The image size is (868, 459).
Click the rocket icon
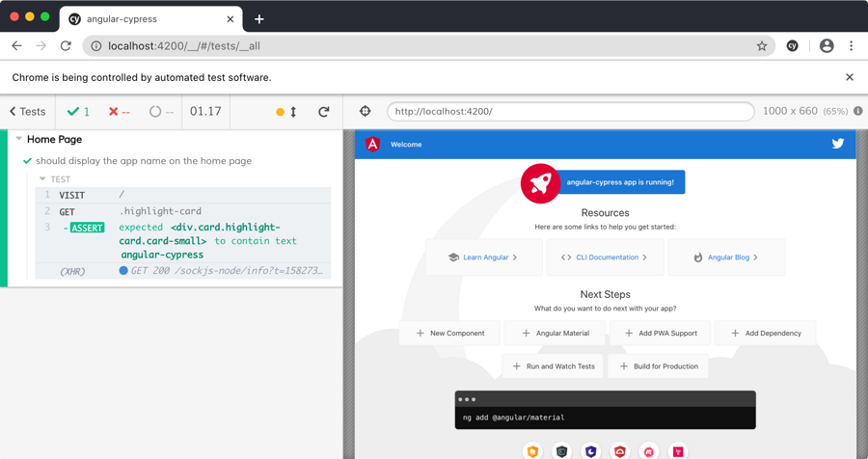(x=540, y=183)
